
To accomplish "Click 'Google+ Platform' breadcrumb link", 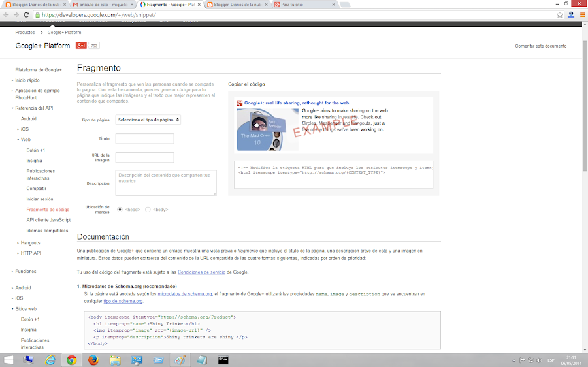I will (x=64, y=33).
